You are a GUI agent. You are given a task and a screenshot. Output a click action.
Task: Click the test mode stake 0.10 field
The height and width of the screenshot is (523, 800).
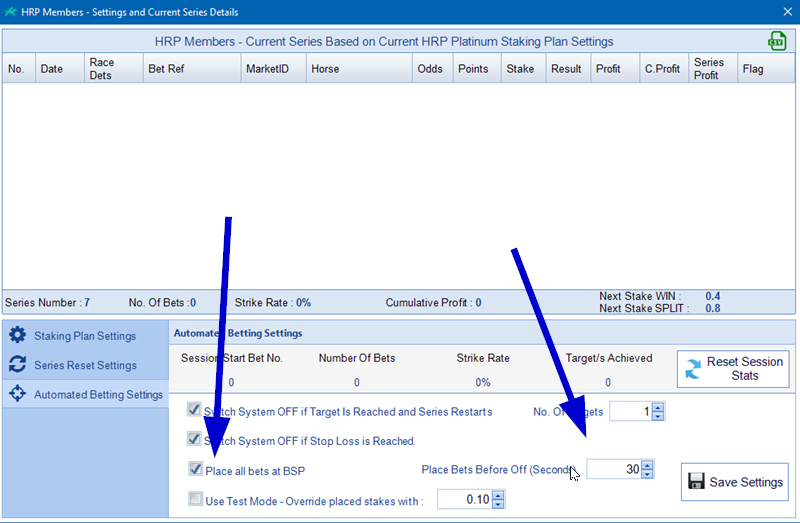point(465,499)
